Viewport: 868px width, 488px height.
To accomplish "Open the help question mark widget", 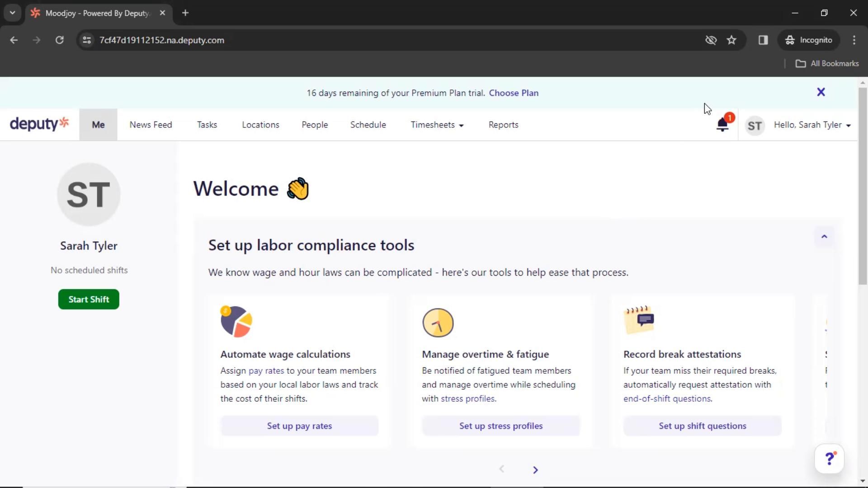I will pyautogui.click(x=829, y=459).
